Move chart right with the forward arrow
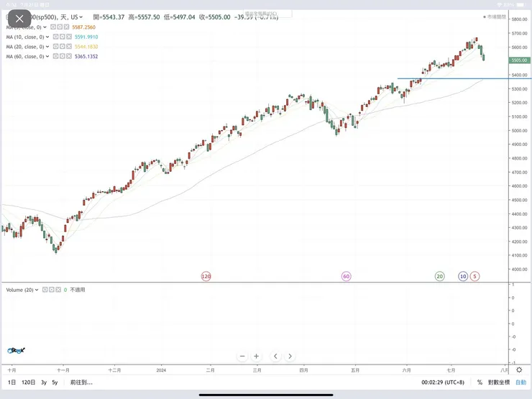This screenshot has width=532, height=399. coord(290,357)
